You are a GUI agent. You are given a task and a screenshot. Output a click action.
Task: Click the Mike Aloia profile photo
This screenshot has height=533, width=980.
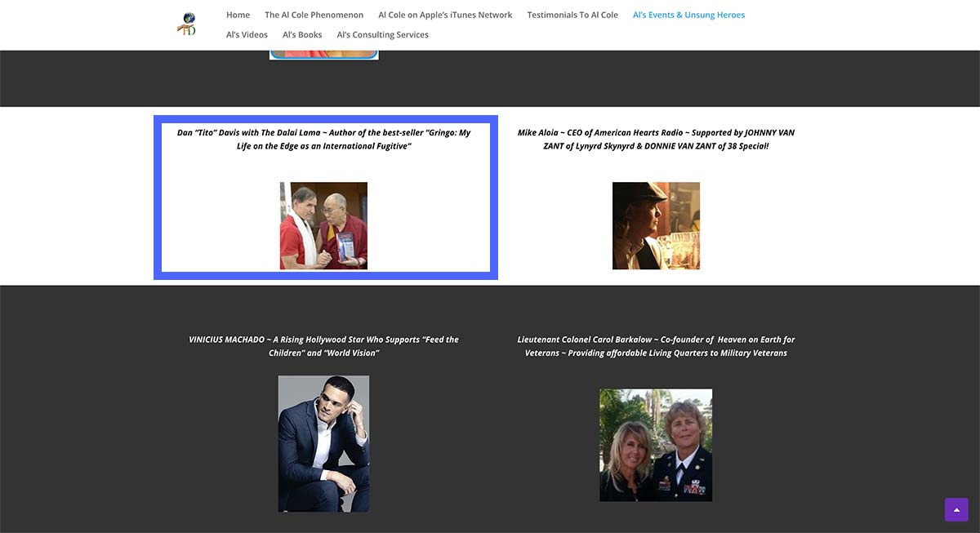coord(656,225)
